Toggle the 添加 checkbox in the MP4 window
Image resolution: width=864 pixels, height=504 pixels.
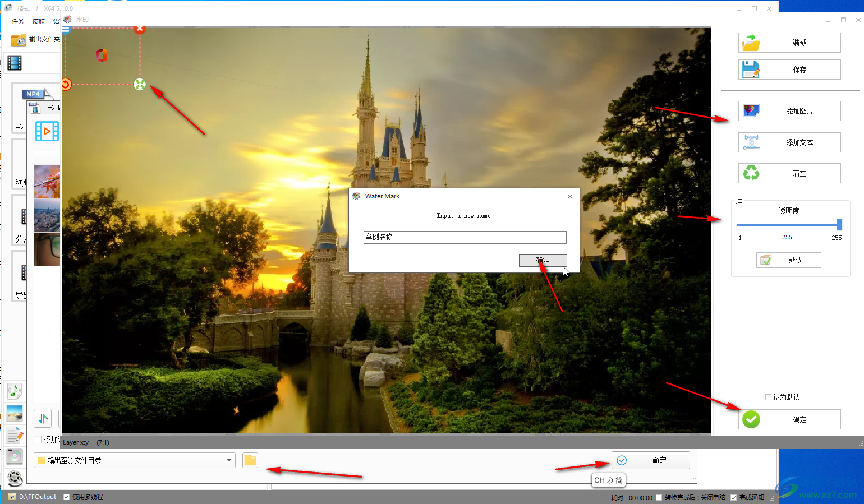[38, 440]
